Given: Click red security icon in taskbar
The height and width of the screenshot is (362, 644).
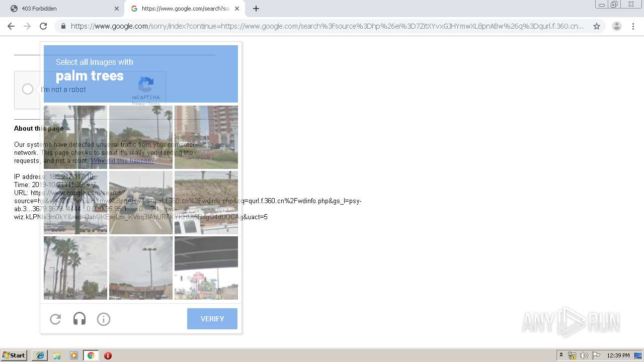Looking at the screenshot, I should pyautogui.click(x=108, y=355).
